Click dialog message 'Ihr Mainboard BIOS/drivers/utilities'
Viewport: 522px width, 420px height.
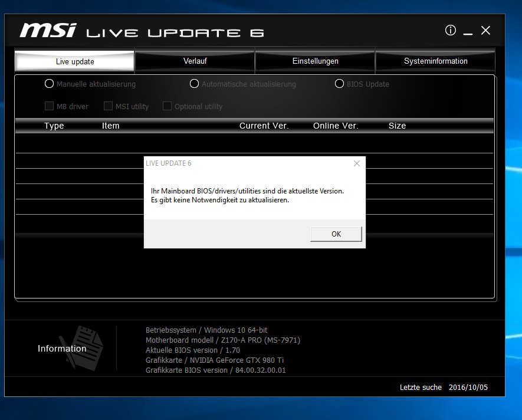[x=247, y=191]
